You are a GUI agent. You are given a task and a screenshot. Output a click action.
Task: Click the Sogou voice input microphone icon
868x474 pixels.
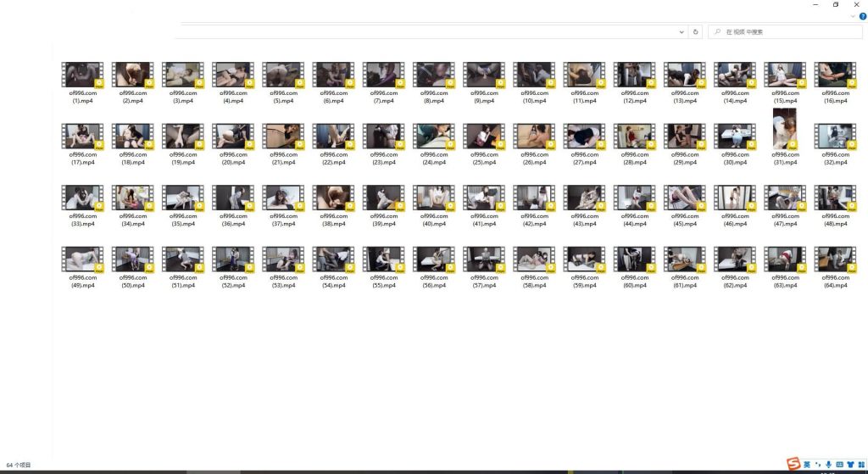[829, 465]
